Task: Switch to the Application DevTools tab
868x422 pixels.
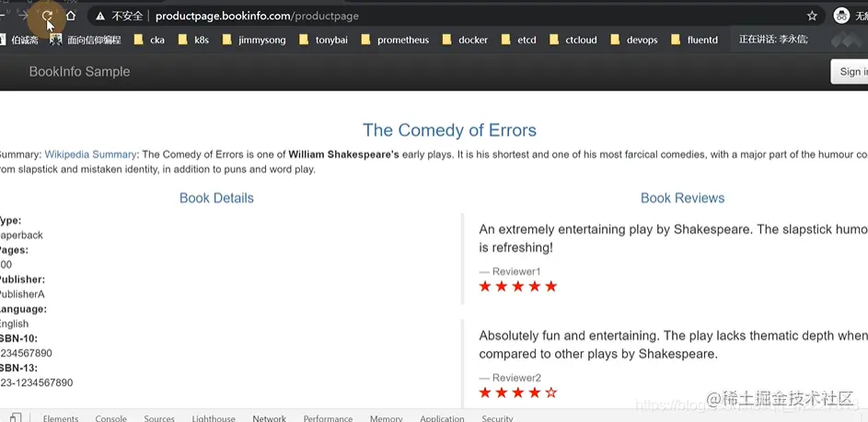Action: (442, 418)
